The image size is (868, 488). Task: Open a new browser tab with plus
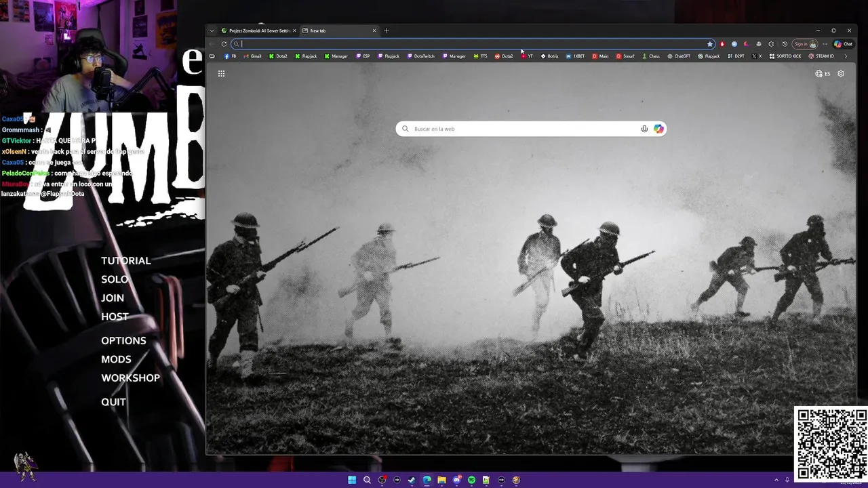pyautogui.click(x=387, y=30)
